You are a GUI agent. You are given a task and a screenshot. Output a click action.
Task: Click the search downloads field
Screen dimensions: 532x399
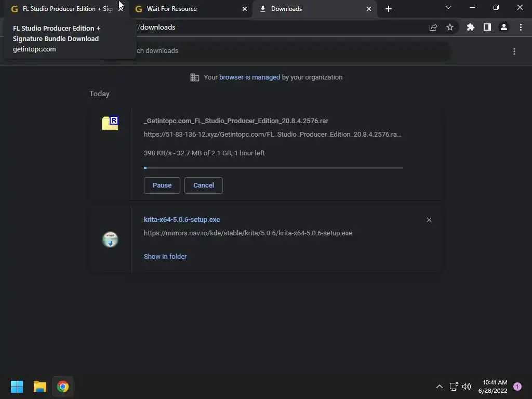tap(277, 51)
